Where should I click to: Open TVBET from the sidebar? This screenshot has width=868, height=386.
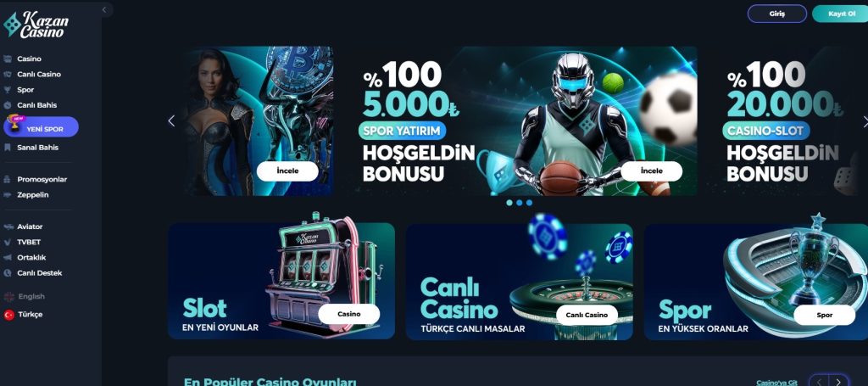coord(29,242)
